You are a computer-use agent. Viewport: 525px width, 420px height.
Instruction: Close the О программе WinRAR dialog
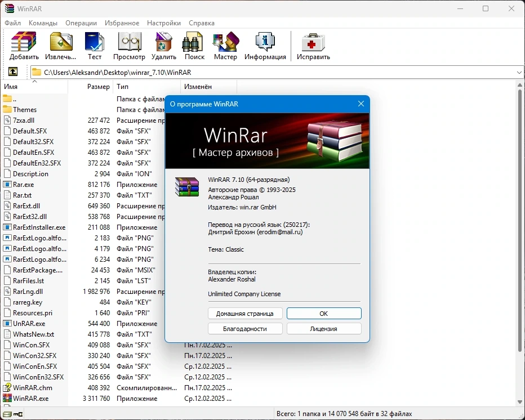(x=361, y=104)
